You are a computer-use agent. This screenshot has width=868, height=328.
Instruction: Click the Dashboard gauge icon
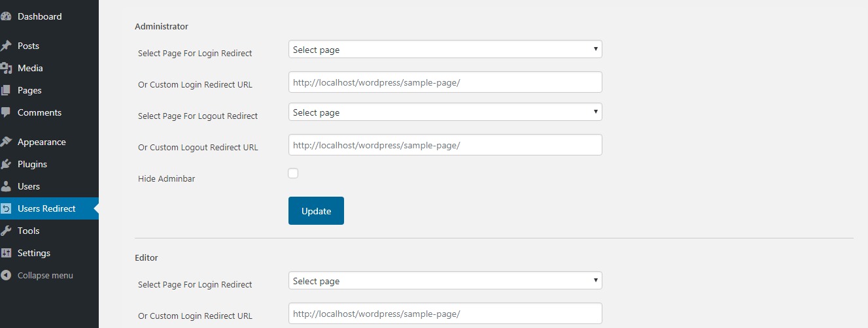tap(6, 16)
